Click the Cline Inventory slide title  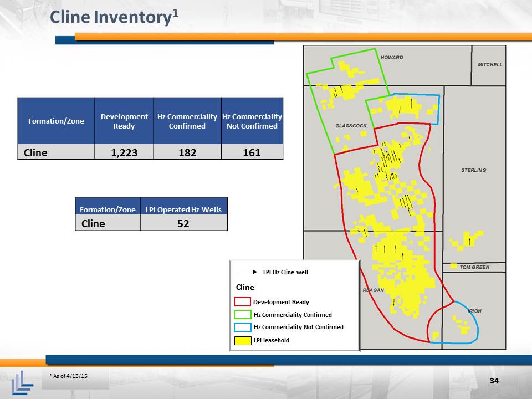pyautogui.click(x=114, y=17)
